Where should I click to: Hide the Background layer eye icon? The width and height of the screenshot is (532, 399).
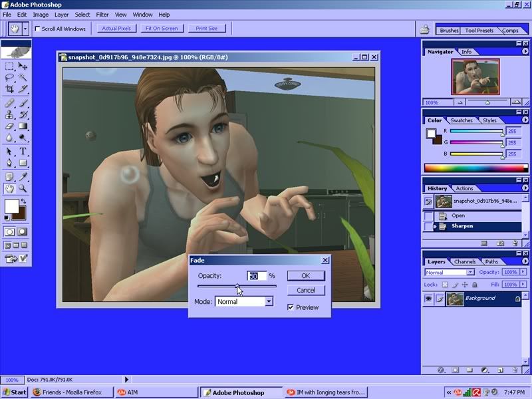pos(428,299)
